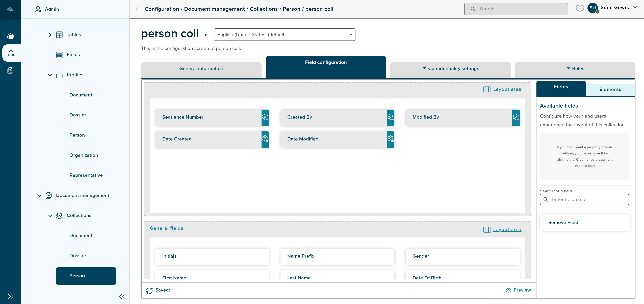Image resolution: width=644 pixels, height=304 pixels.
Task: Click the Layout area link in General fields
Action: (507, 230)
